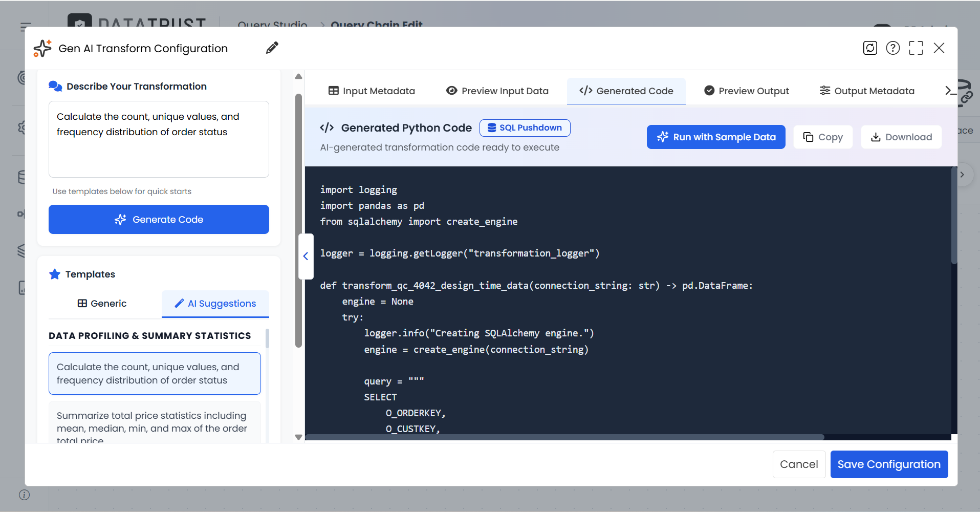Select the AI Suggestions templates tab
Viewport: 980px width, 512px height.
215,304
